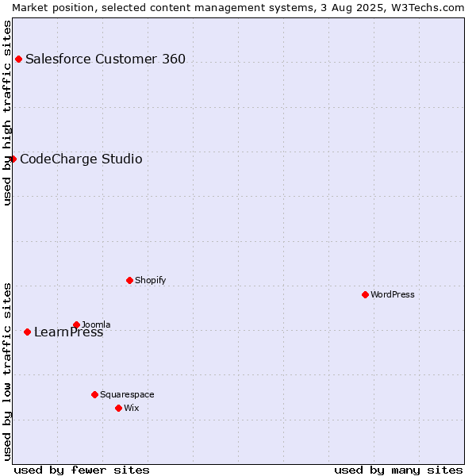
Task: Select the LearnPress red data point
Action: tap(27, 332)
